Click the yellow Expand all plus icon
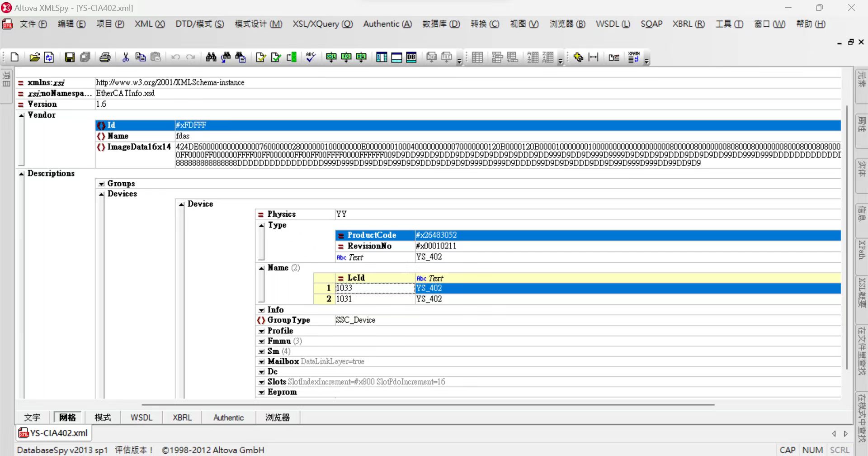The height and width of the screenshot is (456, 868). 578,57
